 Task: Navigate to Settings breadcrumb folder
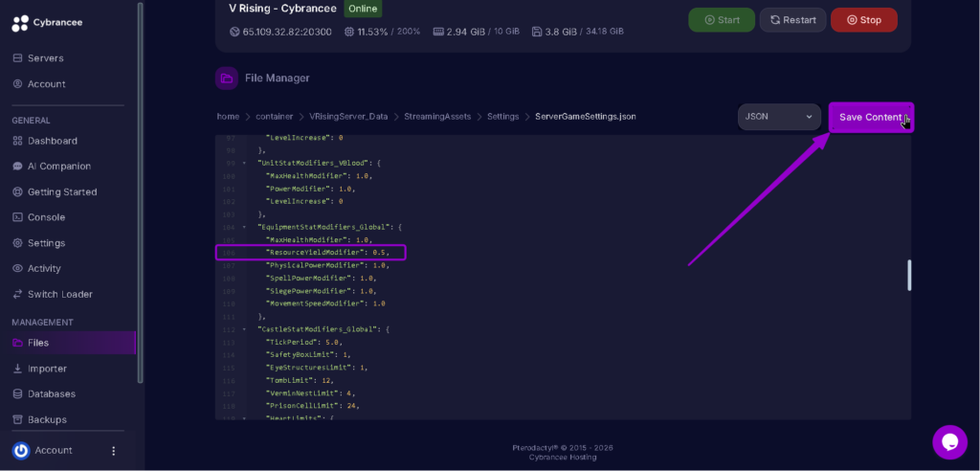(x=503, y=117)
